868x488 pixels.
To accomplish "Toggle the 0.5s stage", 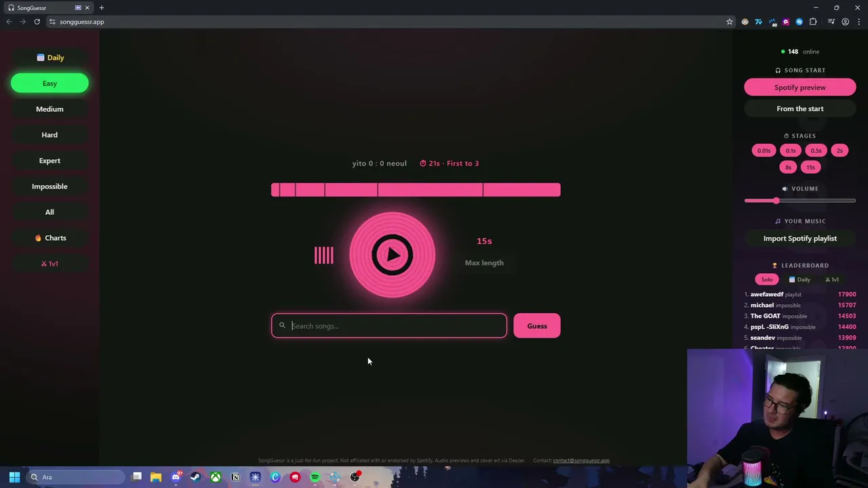I will [x=816, y=150].
